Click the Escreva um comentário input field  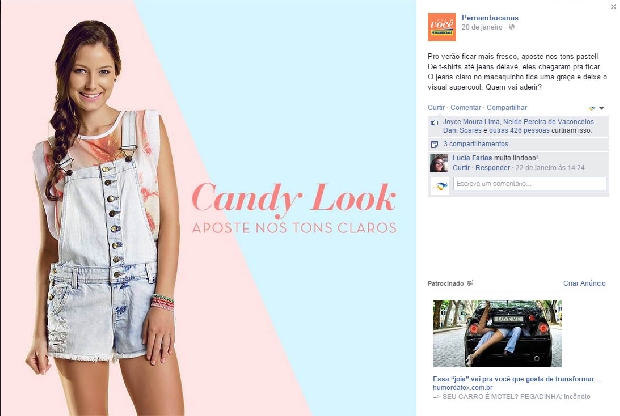(529, 184)
